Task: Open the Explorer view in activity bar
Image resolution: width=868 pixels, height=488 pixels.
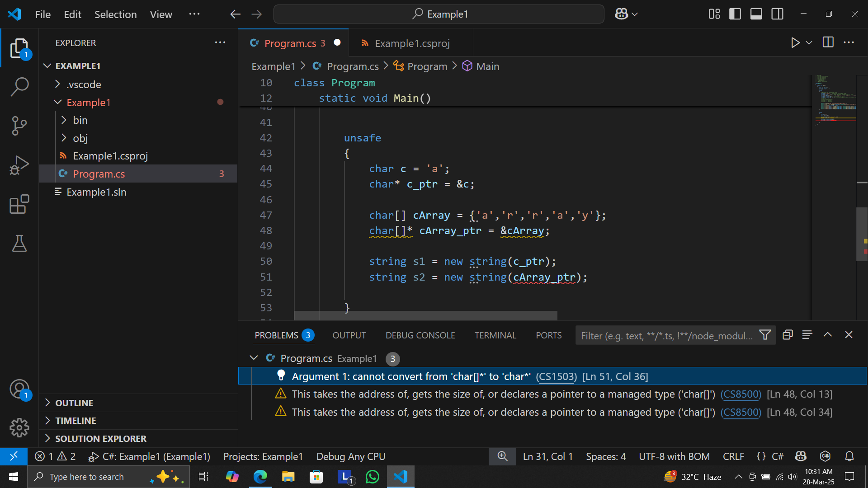Action: tap(19, 48)
